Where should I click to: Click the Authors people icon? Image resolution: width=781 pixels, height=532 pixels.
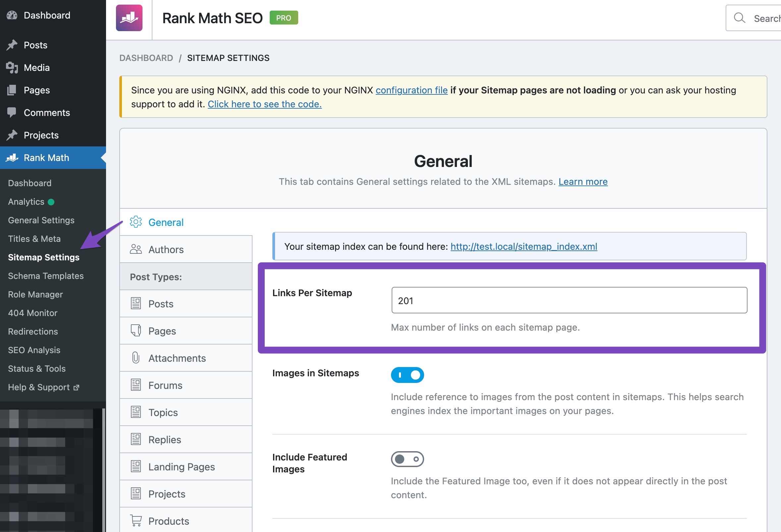coord(136,249)
